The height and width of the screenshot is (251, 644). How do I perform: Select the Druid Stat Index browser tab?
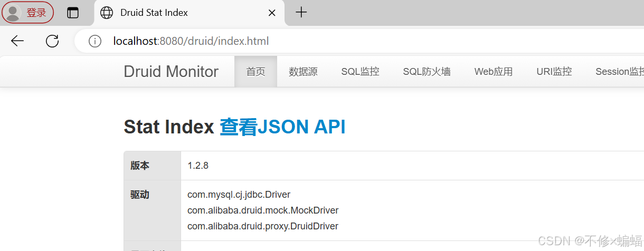point(189,13)
